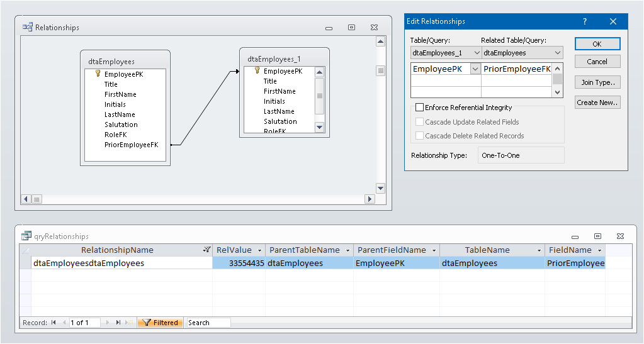The height and width of the screenshot is (344, 644).
Task: Select Salutation field in dtaEmployees_1 table
Action: click(x=280, y=121)
